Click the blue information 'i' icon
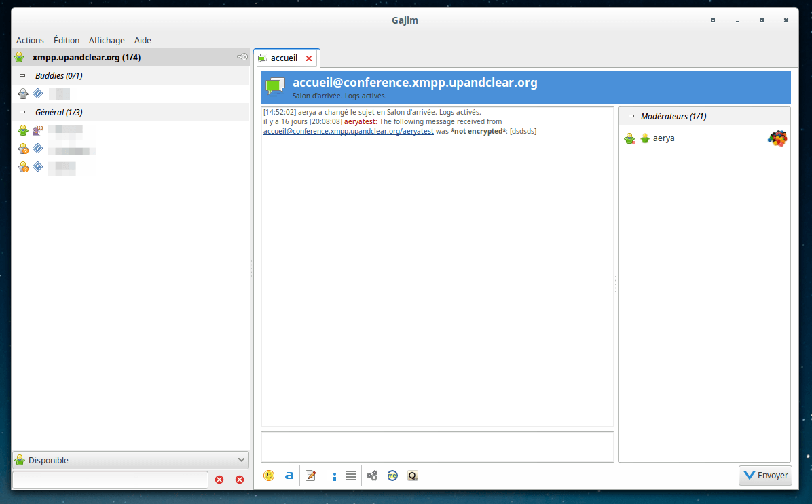The image size is (812, 504). coord(335,476)
